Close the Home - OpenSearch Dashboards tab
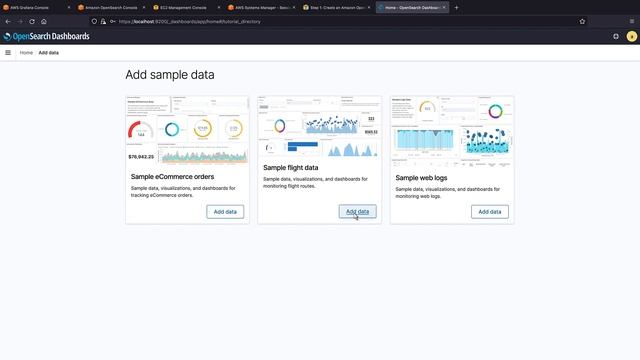The width and height of the screenshot is (640, 360). [x=444, y=7]
